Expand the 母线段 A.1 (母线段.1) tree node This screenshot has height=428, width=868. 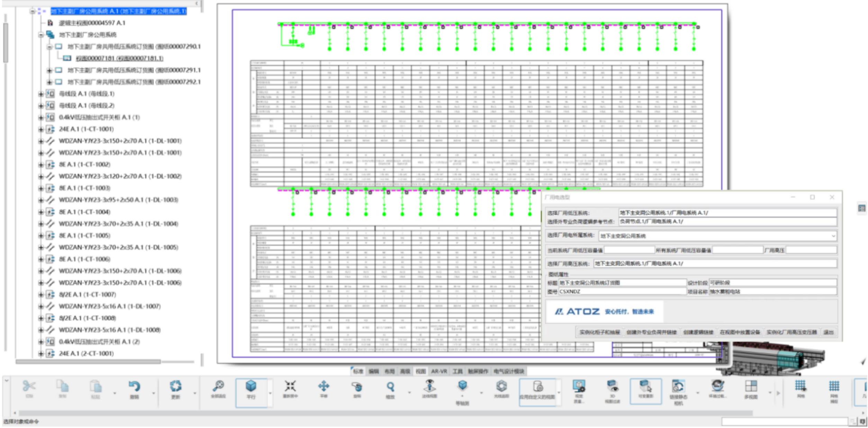pyautogui.click(x=41, y=94)
